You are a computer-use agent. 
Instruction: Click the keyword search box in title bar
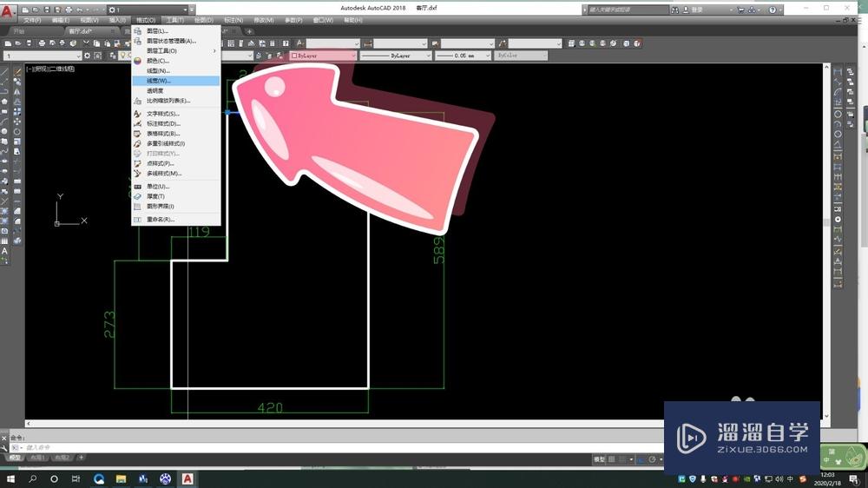point(628,10)
